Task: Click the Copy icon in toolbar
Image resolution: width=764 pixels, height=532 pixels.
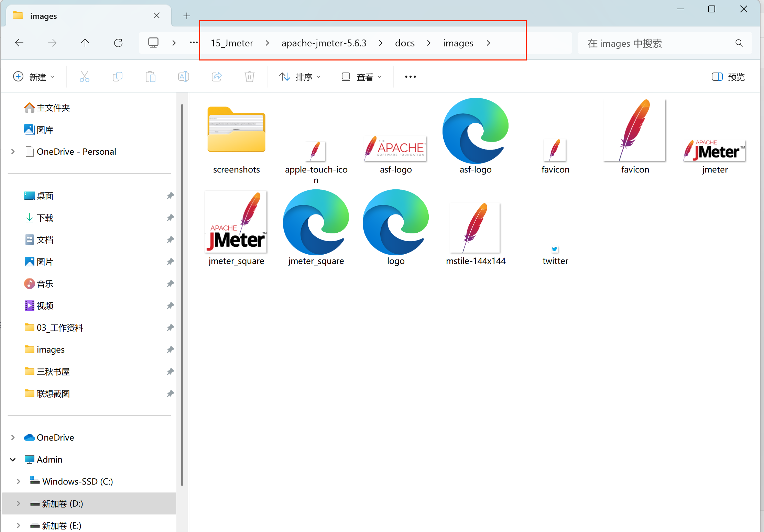Action: pyautogui.click(x=118, y=77)
